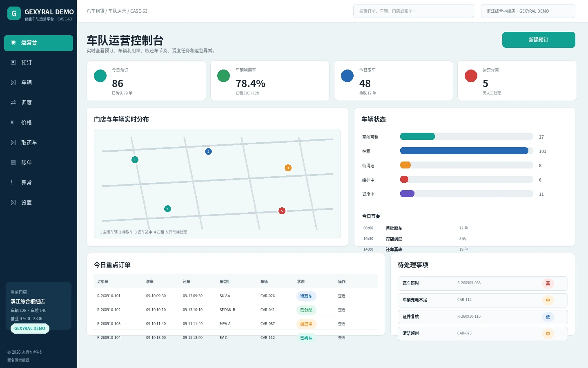Click the 账单 list icon

click(13, 163)
